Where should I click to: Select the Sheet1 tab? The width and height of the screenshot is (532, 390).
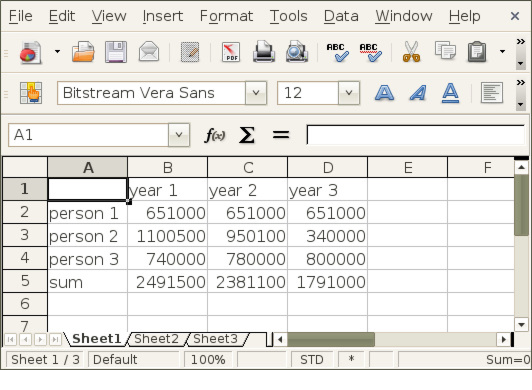click(x=96, y=339)
